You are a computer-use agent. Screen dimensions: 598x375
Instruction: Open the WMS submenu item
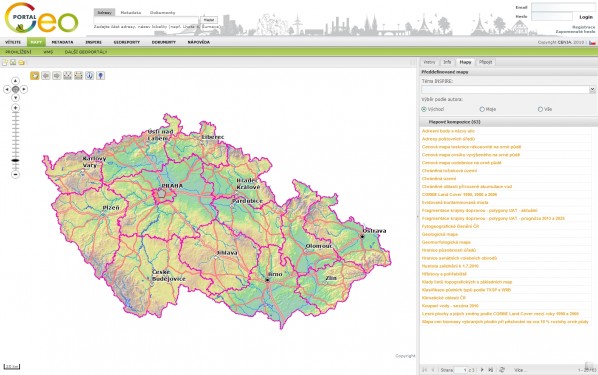48,52
